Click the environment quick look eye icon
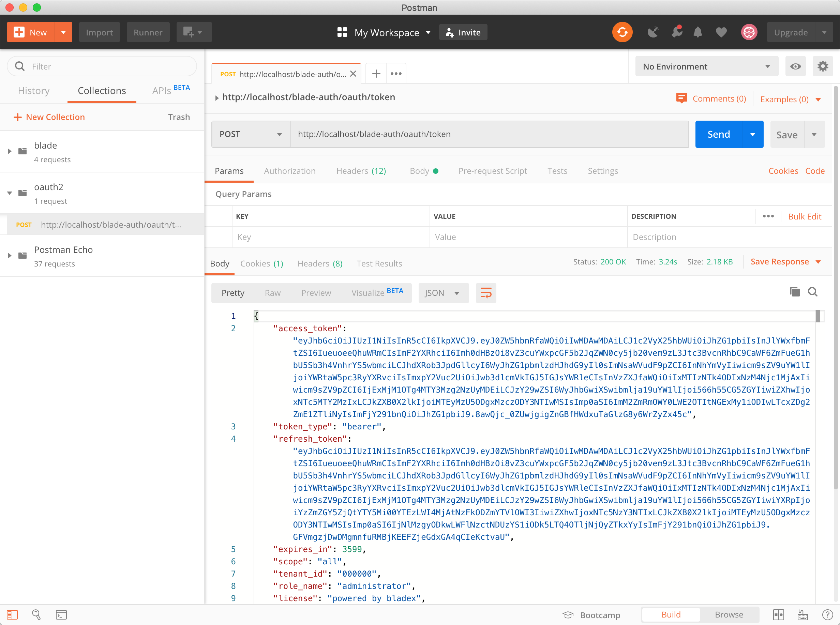Screen dimensions: 840x625 (795, 66)
